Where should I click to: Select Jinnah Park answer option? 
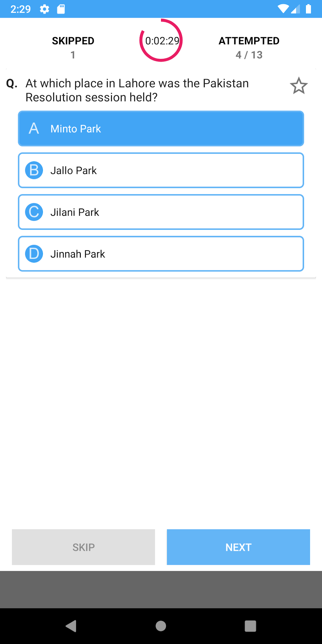161,254
